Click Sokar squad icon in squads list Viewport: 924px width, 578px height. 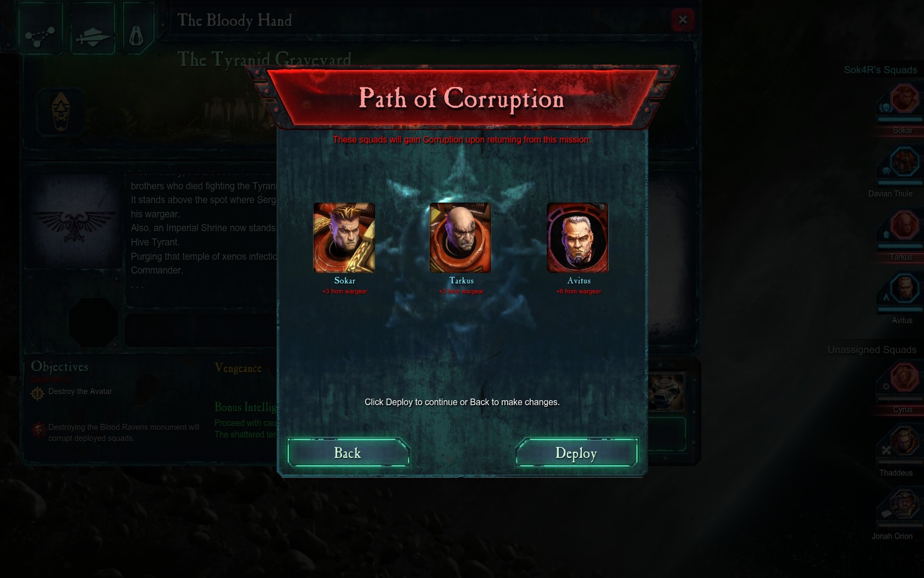[x=904, y=99]
